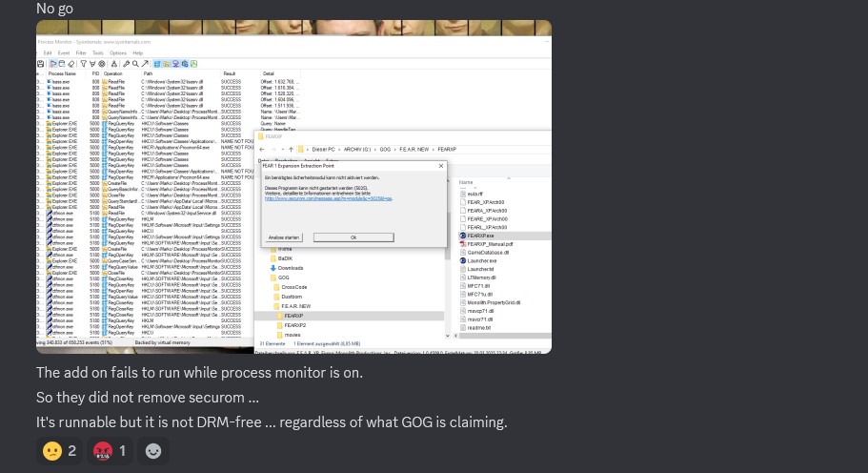Toggle Show Profiling Events icon
868x473 pixels.
193,64
